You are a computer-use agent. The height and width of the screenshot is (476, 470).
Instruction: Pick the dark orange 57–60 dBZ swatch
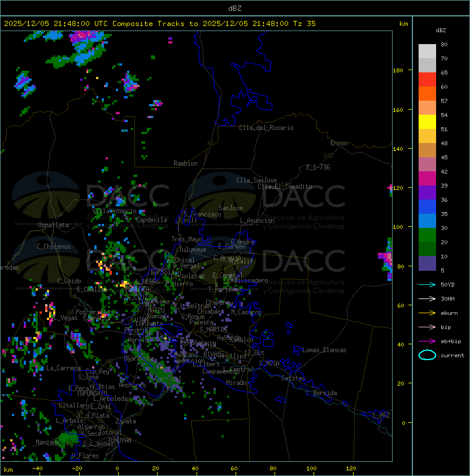[x=427, y=93]
